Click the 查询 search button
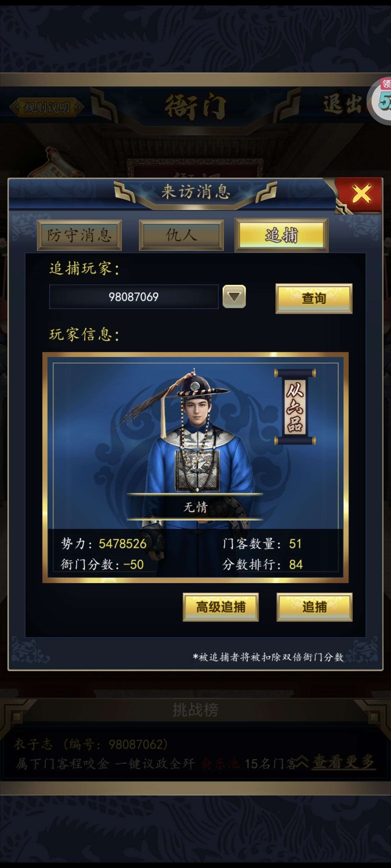This screenshot has height=868, width=391. [x=314, y=299]
